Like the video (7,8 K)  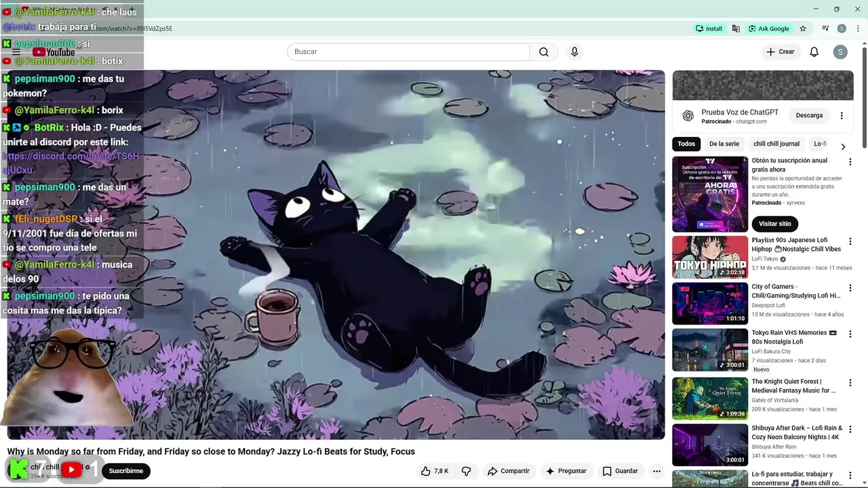coord(434,471)
